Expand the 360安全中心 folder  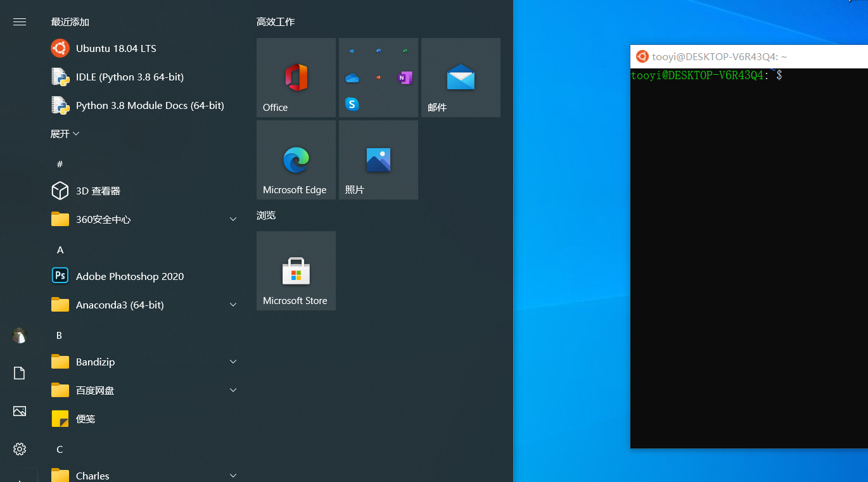point(233,219)
